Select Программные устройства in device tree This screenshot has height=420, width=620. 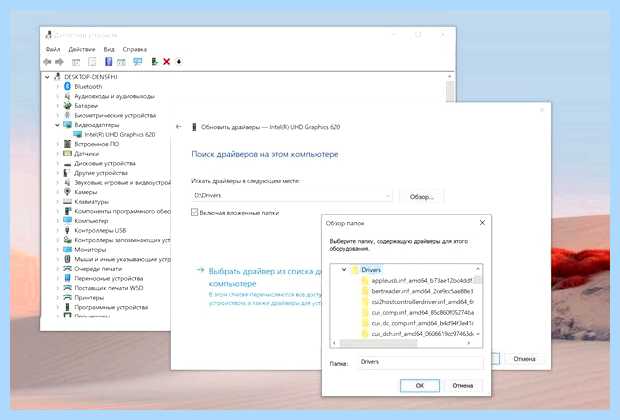tap(111, 307)
